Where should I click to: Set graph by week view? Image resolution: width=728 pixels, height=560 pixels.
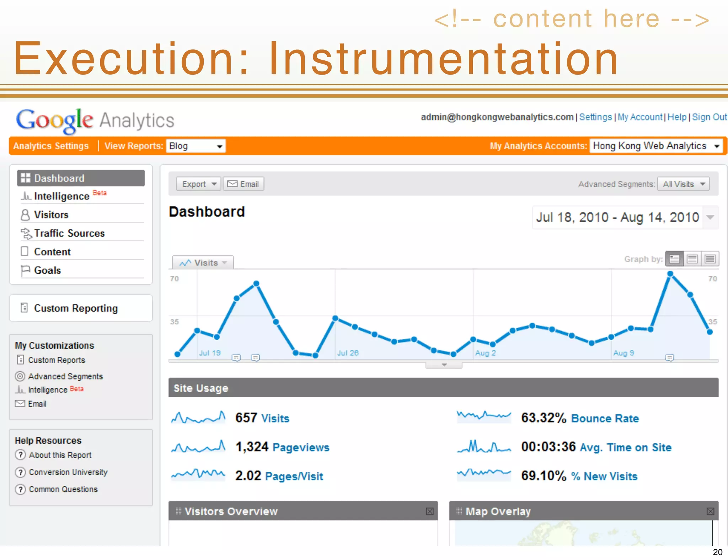pos(692,259)
